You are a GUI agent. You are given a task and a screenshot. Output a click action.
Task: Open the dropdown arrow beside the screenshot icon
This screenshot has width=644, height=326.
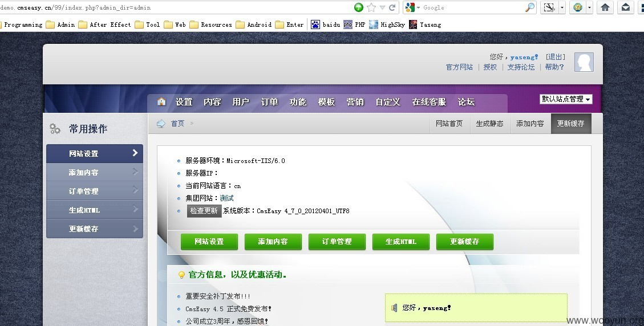(x=562, y=7)
